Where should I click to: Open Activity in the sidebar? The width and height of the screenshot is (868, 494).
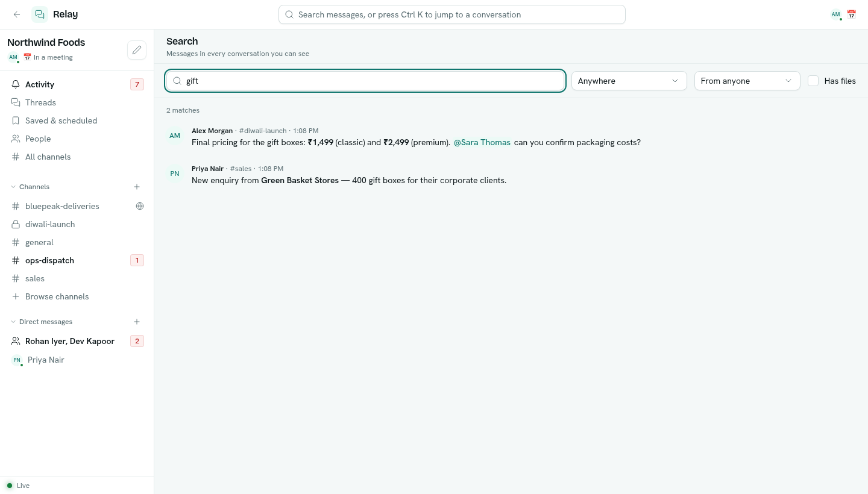point(77,84)
